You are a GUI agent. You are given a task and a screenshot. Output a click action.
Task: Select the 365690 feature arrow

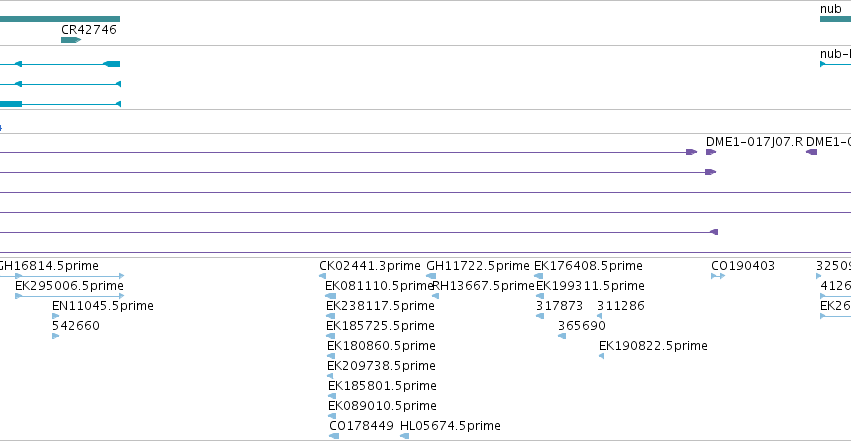tap(562, 336)
